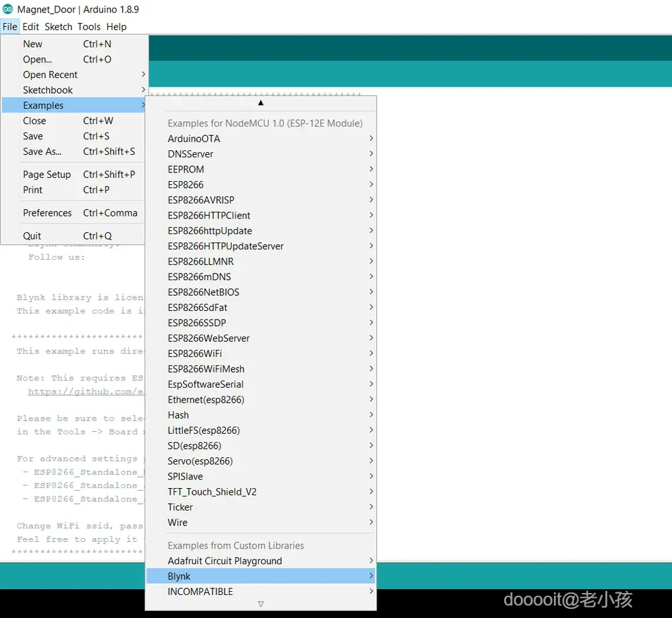Open ESP8266LLMNR examples submenu
Image resolution: width=672 pixels, height=618 pixels.
click(x=261, y=261)
